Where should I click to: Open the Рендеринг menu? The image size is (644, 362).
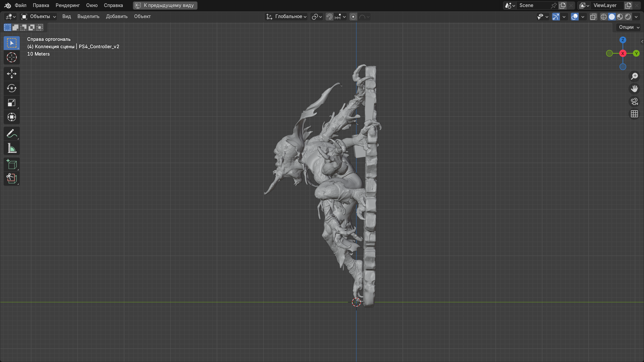click(x=67, y=5)
